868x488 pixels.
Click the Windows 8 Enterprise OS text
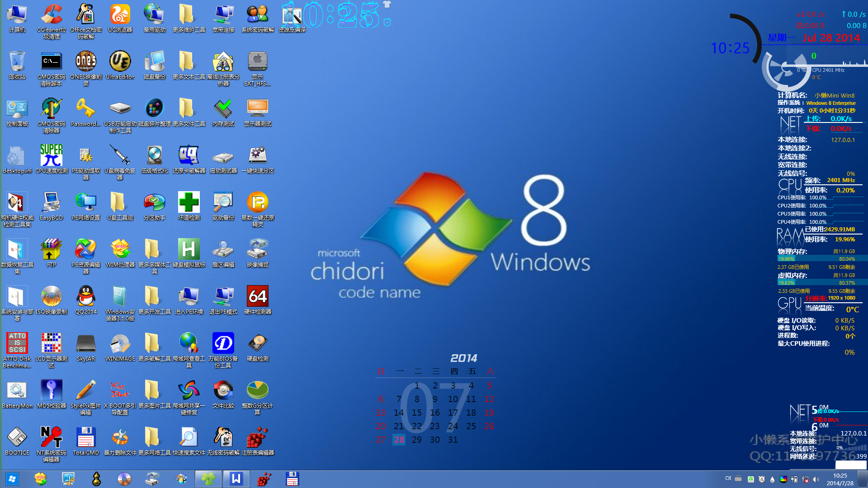(830, 103)
